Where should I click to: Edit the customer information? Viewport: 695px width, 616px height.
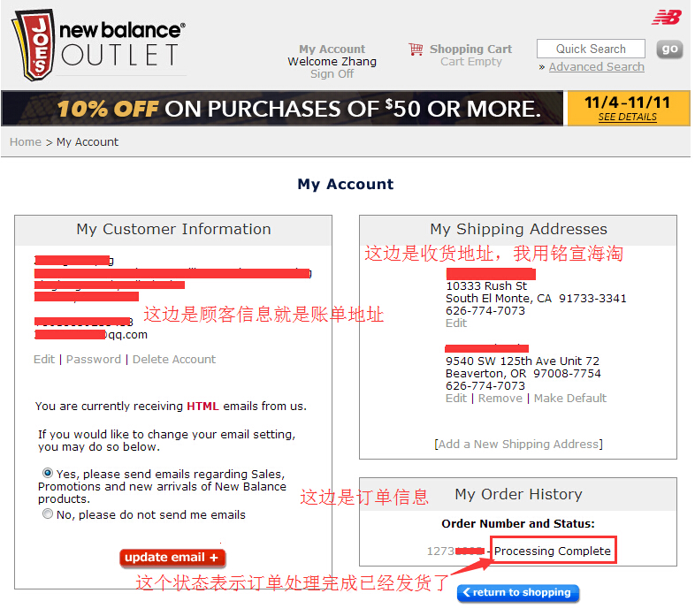pyautogui.click(x=44, y=359)
